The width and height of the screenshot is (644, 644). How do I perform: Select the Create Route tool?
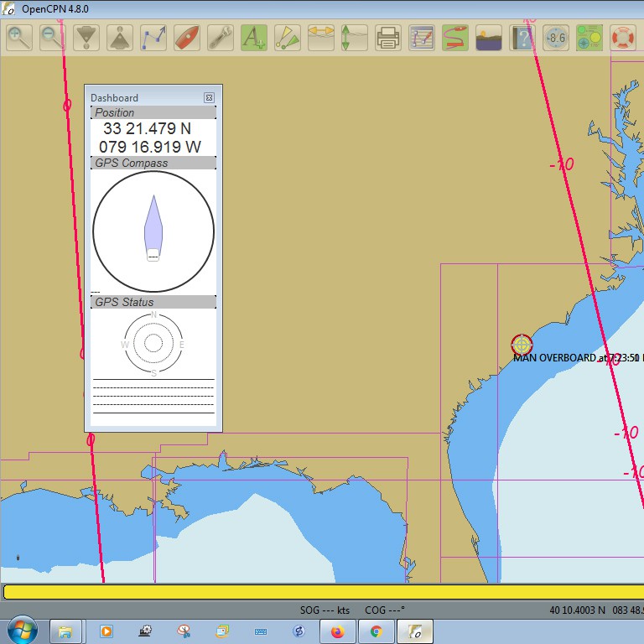153,38
